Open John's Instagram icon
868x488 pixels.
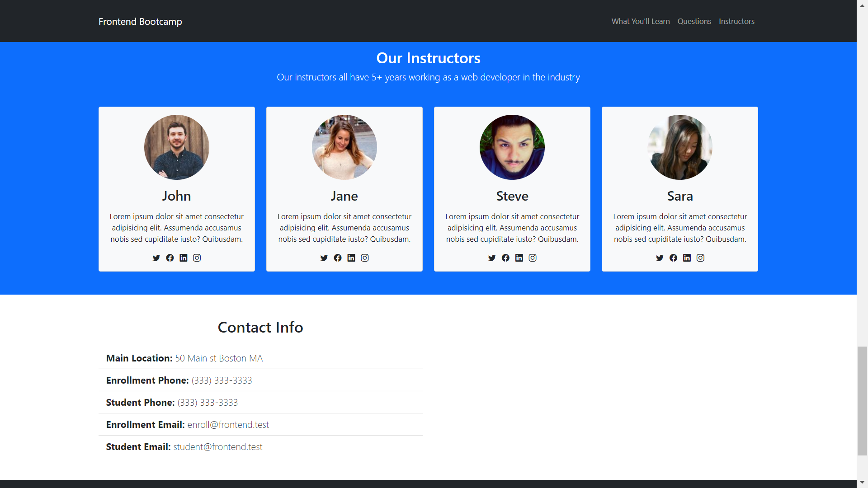(197, 258)
